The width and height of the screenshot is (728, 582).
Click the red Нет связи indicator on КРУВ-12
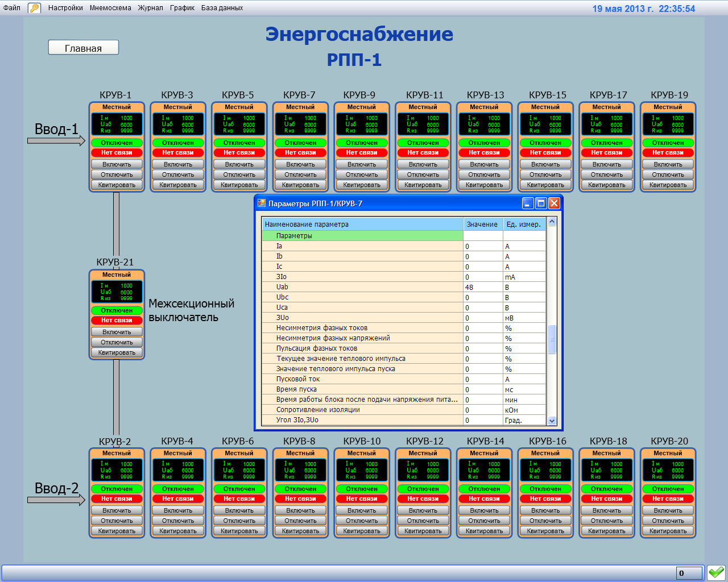[x=423, y=498]
